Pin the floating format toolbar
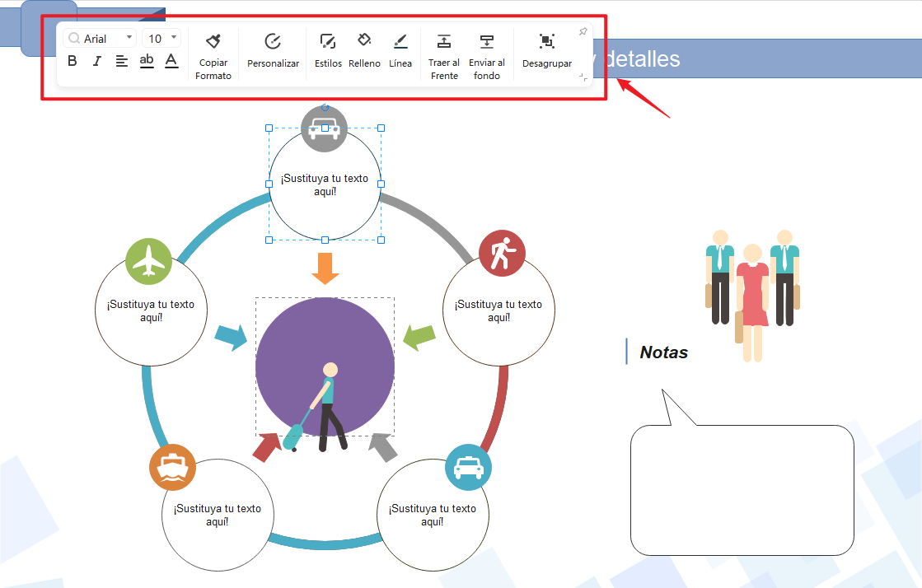This screenshot has width=922, height=588. tap(583, 30)
